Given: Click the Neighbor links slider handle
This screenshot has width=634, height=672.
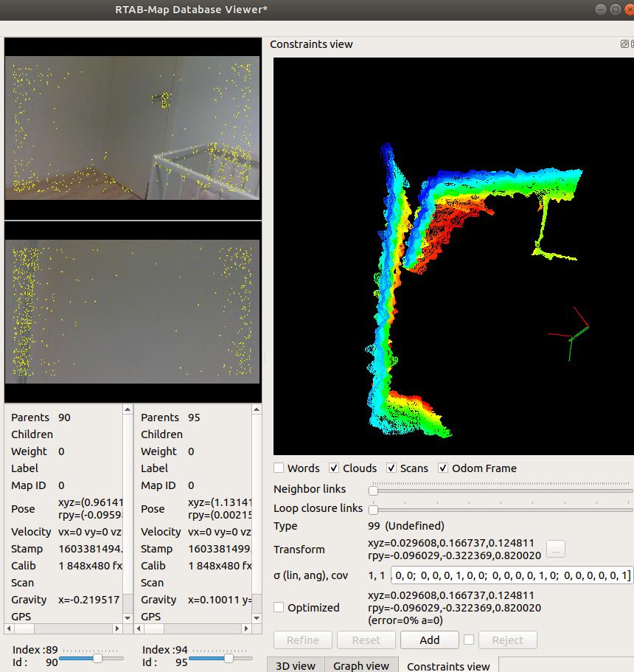Looking at the screenshot, I should point(373,491).
